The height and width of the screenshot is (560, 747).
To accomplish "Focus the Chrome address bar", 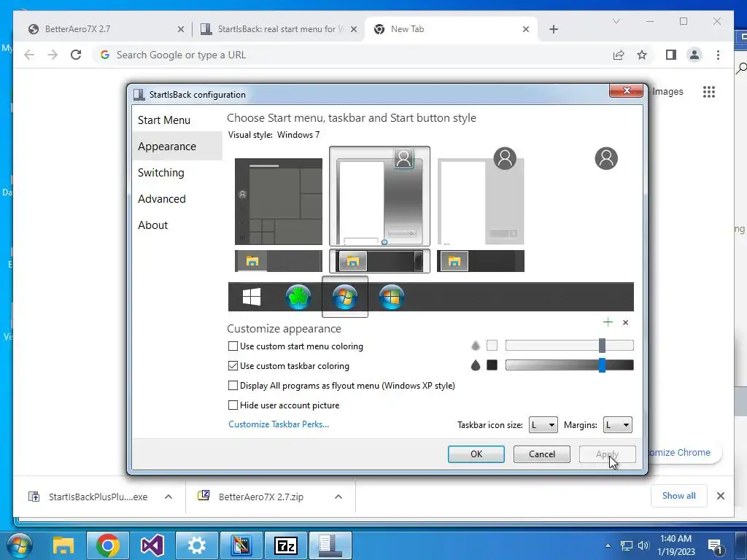I will (352, 55).
